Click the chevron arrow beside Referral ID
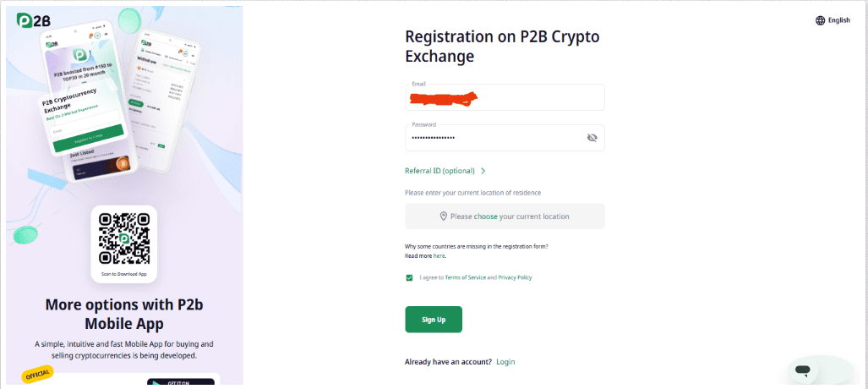 pos(483,171)
